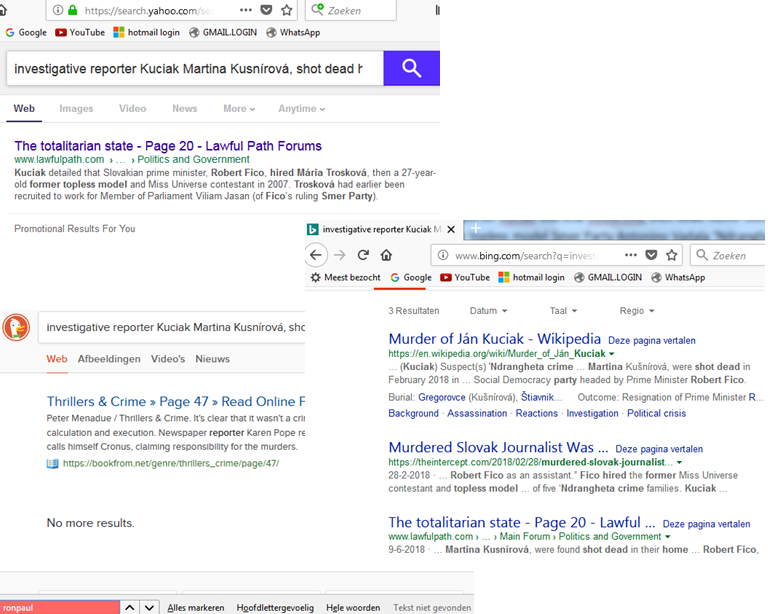The image size is (768, 614).
Task: Open Investigation section link under Wikipedia result
Action: [592, 413]
